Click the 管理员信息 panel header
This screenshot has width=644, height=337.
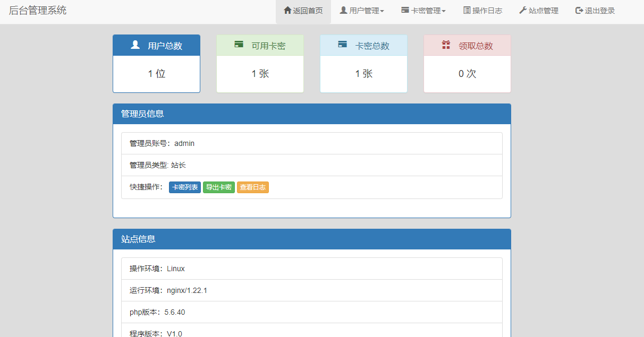click(x=311, y=114)
